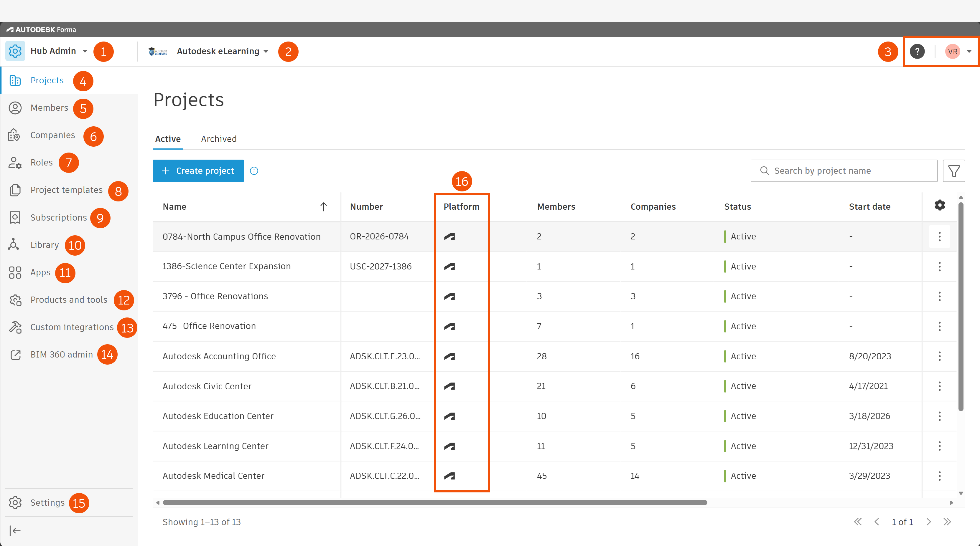
Task: Open project 1386-Science Center Expansion
Action: [226, 266]
